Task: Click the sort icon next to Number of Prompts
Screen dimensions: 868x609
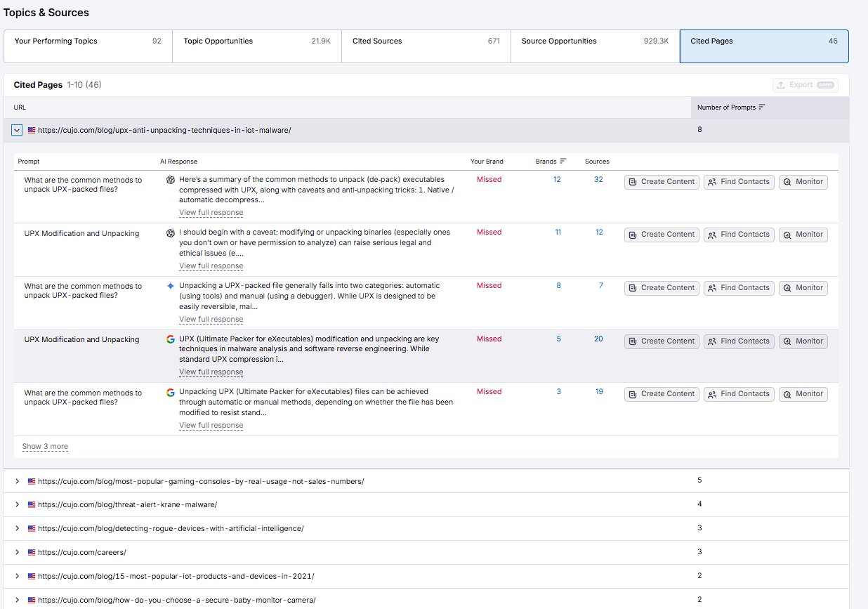Action: pos(762,107)
